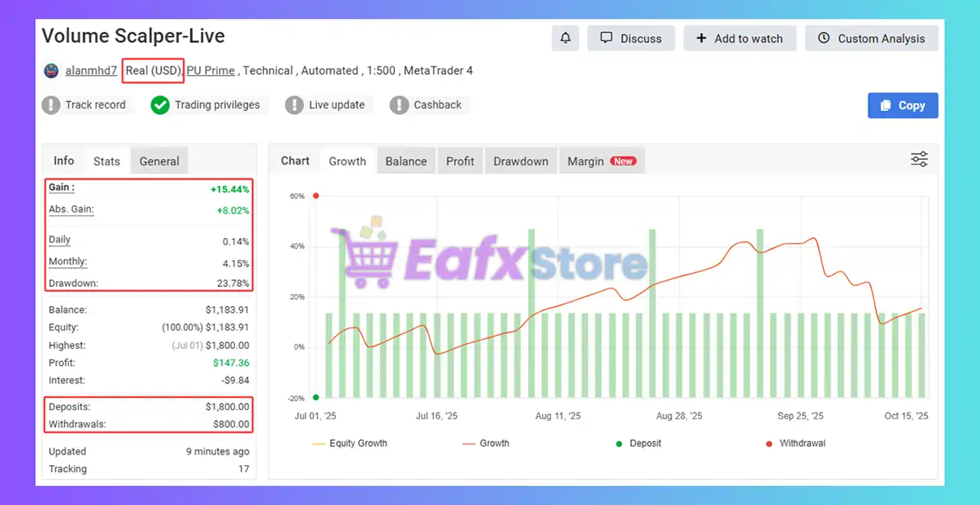Viewport: 980px width, 505px height.
Task: Open the Drawdown chart tab
Action: click(521, 161)
